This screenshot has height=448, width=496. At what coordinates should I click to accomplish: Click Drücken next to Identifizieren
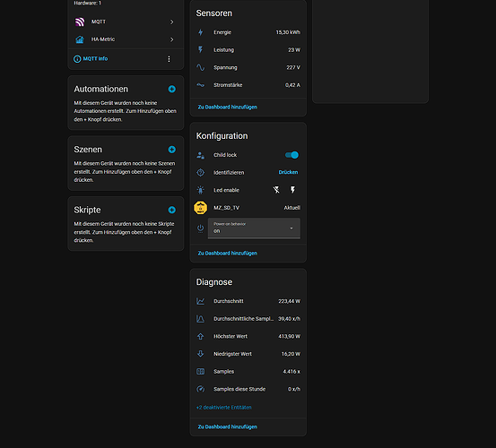point(288,172)
